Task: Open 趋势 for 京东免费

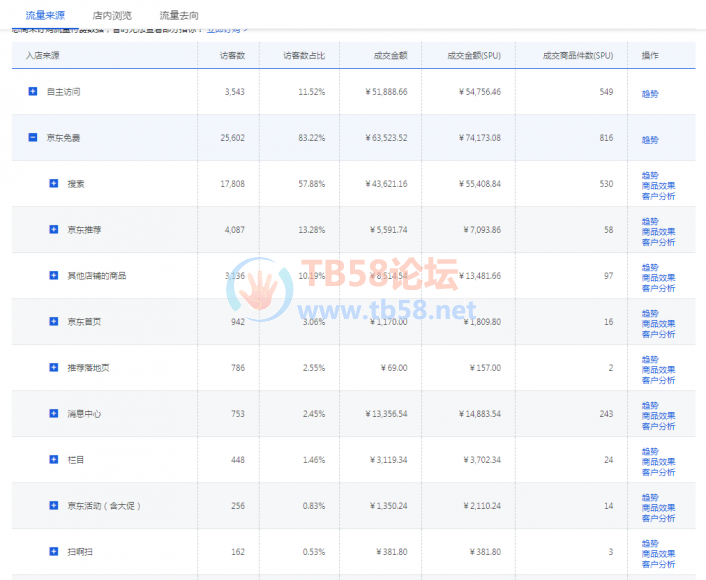Action: pyautogui.click(x=650, y=140)
